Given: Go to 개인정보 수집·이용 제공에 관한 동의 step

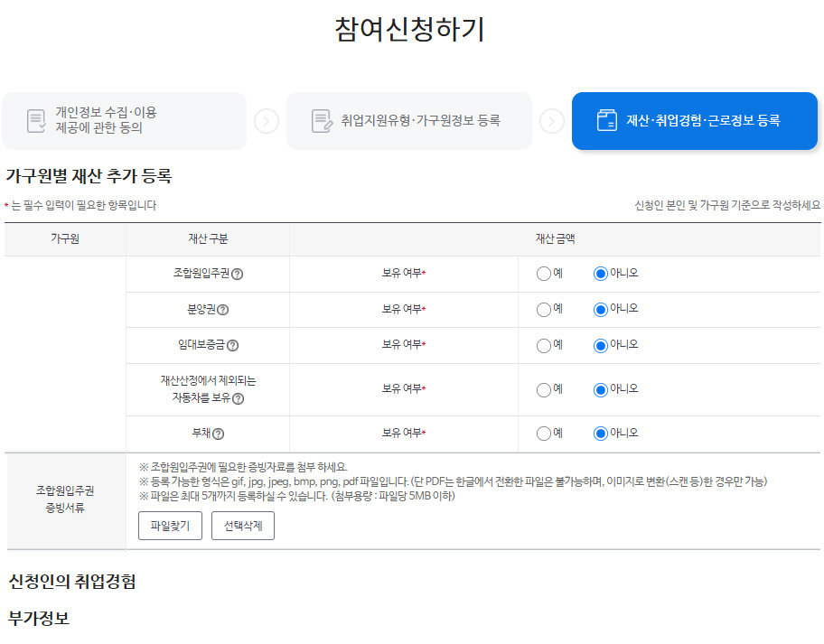Looking at the screenshot, I should 124,121.
